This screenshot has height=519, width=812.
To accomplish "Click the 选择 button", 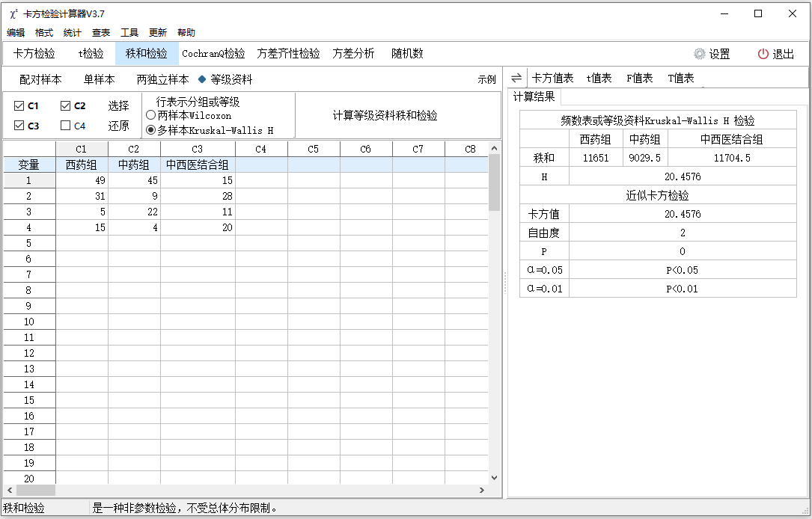I will (118, 105).
